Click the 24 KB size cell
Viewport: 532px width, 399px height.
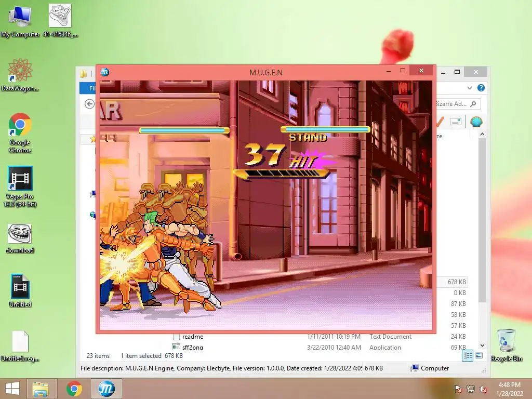(458, 336)
